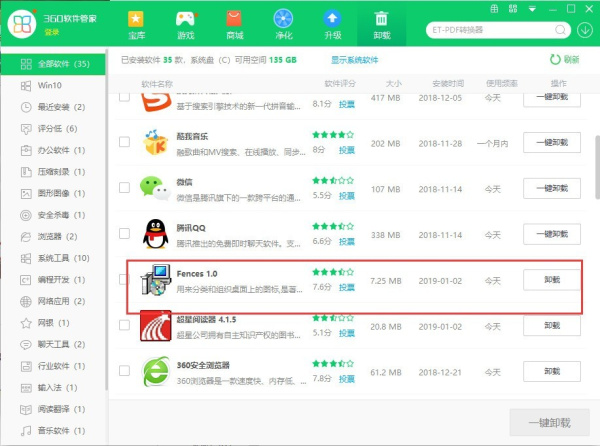Image resolution: width=600 pixels, height=446 pixels.
Task: Tick the checkbox next to 腾讯QQ
Action: pos(124,234)
